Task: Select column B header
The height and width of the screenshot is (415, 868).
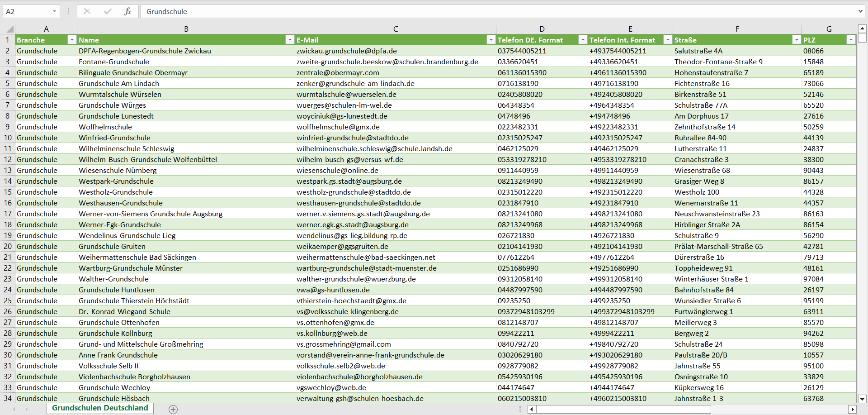Action: click(186, 29)
